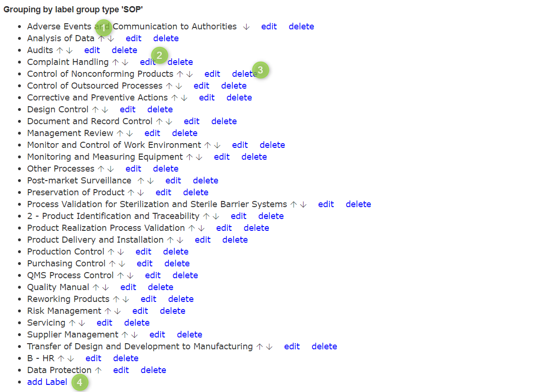The image size is (534, 392).
Task: Click the add Label link
Action: [x=47, y=382]
